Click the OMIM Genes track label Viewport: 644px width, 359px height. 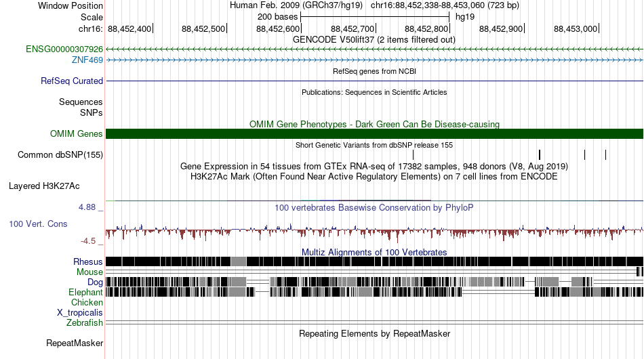pyautogui.click(x=77, y=133)
